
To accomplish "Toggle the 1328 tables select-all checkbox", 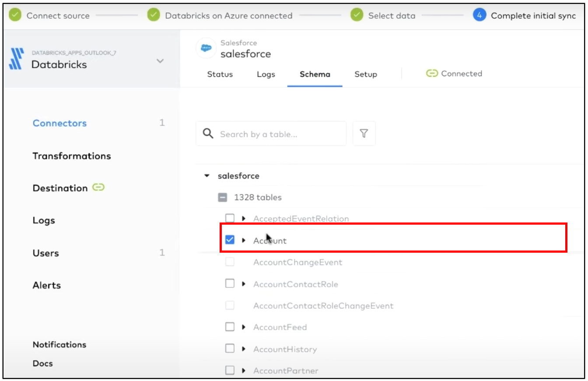I will point(223,198).
